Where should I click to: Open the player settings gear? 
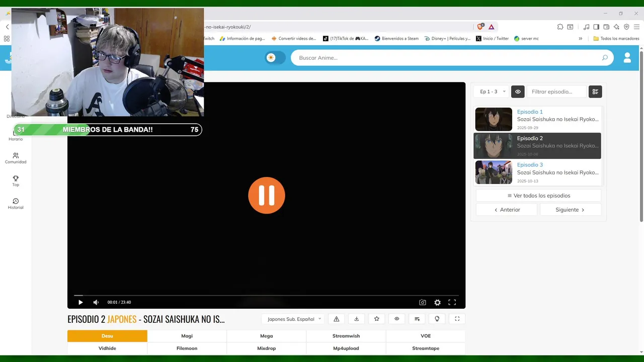[437, 302]
